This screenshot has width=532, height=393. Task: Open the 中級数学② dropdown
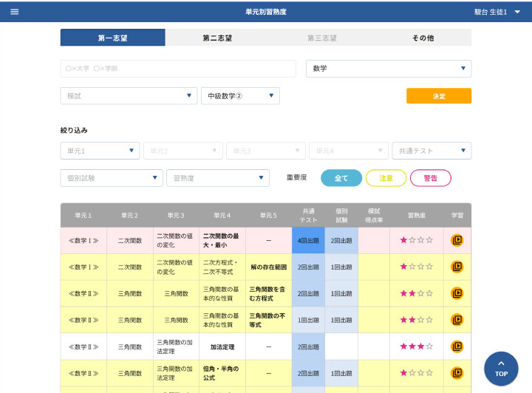(x=240, y=96)
